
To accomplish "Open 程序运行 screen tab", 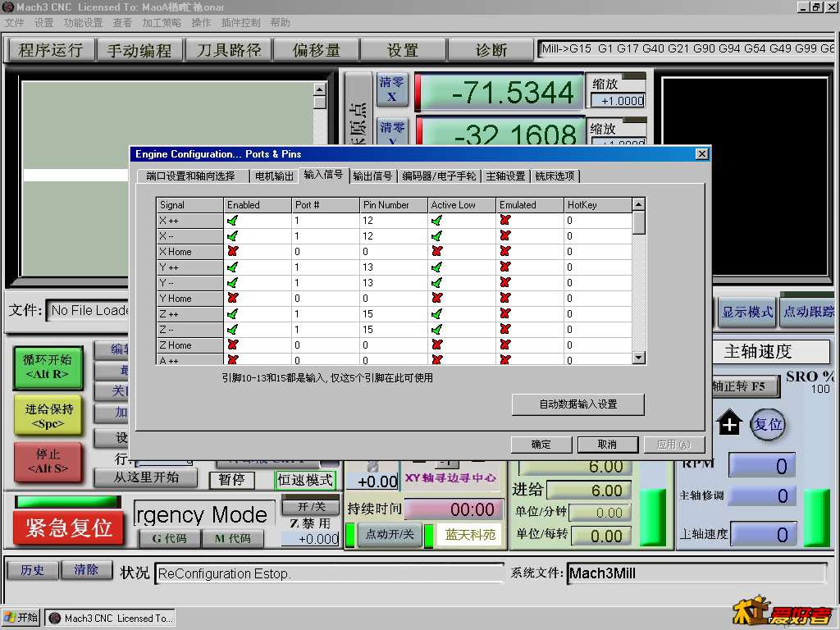I will pos(52,50).
